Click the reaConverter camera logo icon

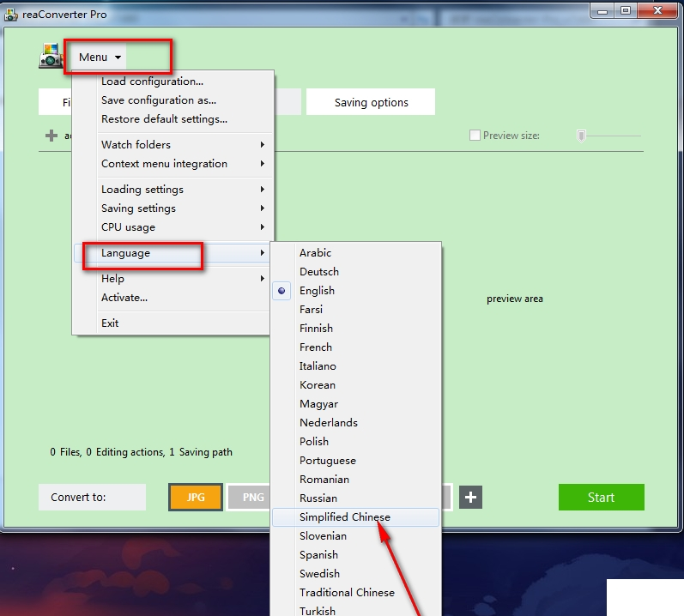[51, 56]
